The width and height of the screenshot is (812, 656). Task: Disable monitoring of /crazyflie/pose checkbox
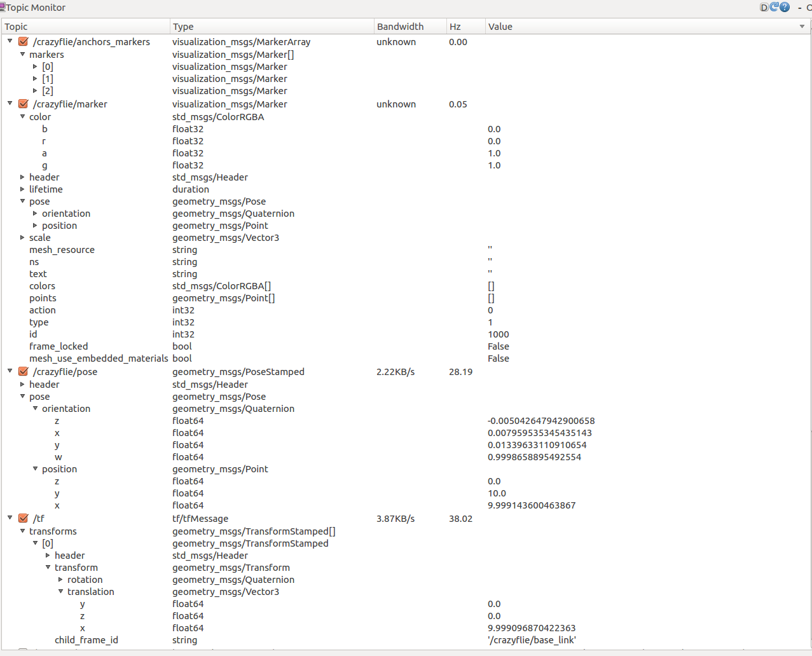pyautogui.click(x=24, y=371)
